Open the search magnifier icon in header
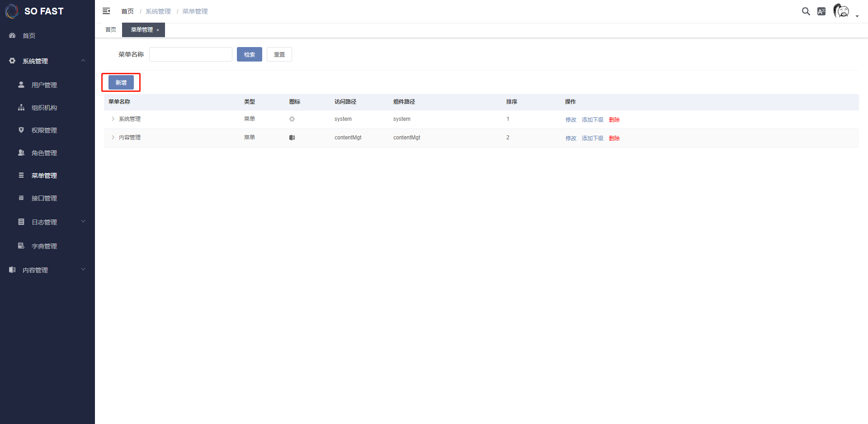Viewport: 868px width, 424px height. click(806, 11)
